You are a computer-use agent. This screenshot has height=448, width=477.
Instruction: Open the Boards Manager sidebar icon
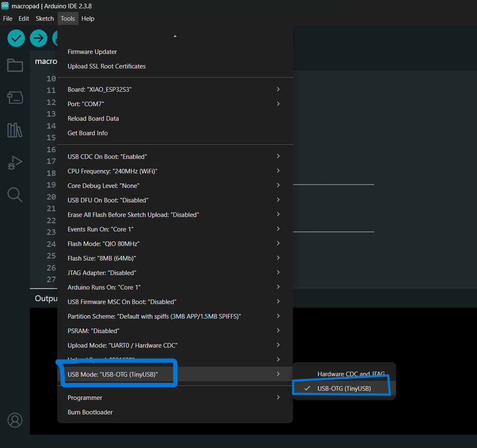click(x=15, y=97)
